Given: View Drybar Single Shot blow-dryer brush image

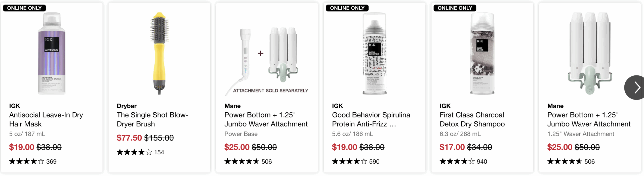Looking at the screenshot, I should (159, 53).
